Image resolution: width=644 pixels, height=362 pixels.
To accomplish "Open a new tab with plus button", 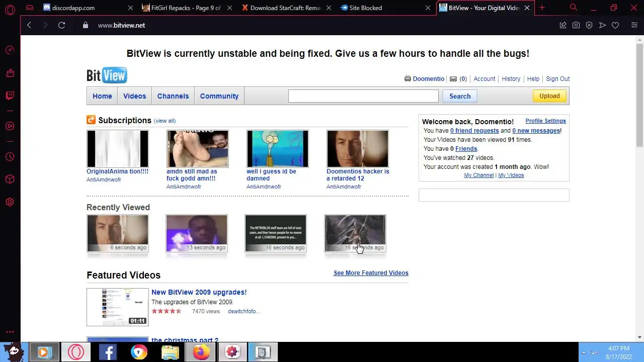I will [x=542, y=8].
